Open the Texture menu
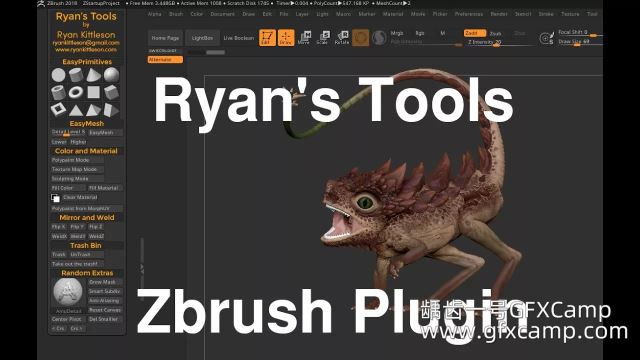 [570, 14]
